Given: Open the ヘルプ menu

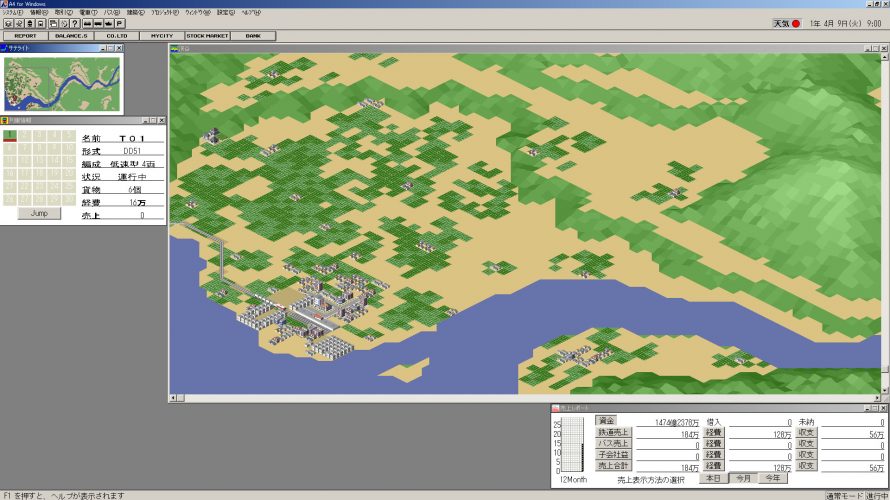Looking at the screenshot, I should tap(251, 12).
